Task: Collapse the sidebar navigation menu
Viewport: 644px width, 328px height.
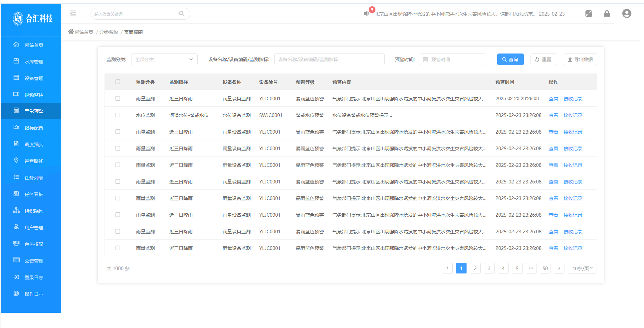Action: click(x=73, y=14)
